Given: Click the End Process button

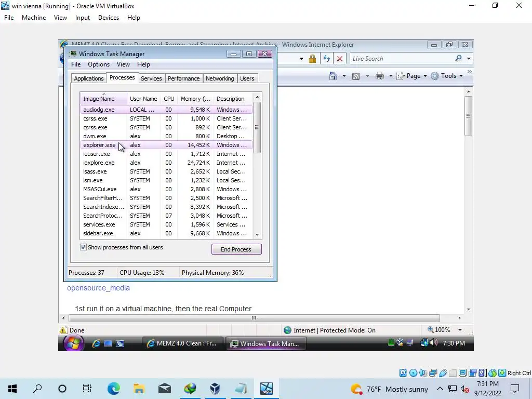Looking at the screenshot, I should [236, 249].
